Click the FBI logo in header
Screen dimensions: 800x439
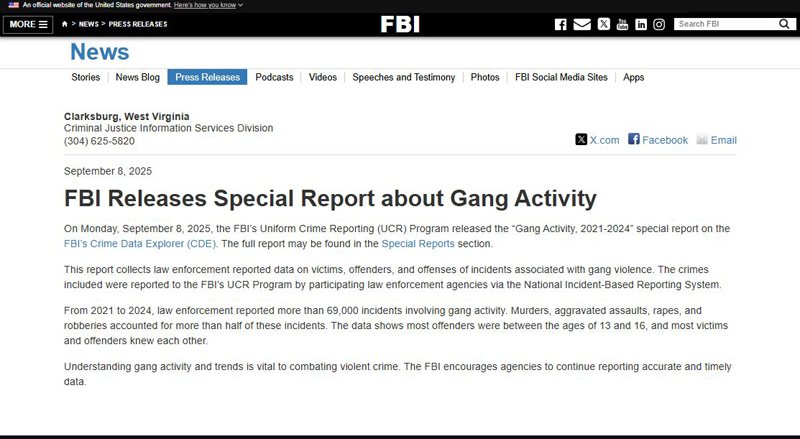pos(400,24)
